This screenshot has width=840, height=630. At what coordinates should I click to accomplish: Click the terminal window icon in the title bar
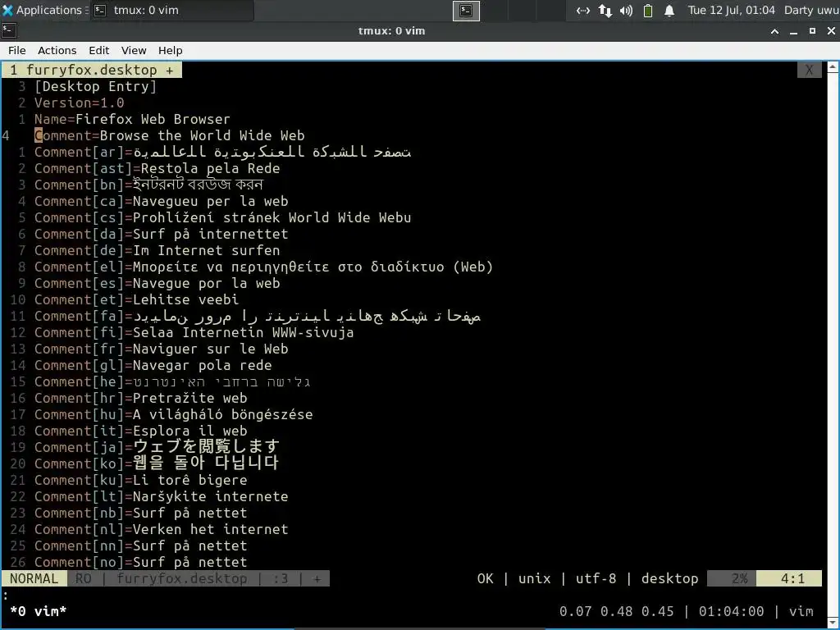[x=9, y=30]
